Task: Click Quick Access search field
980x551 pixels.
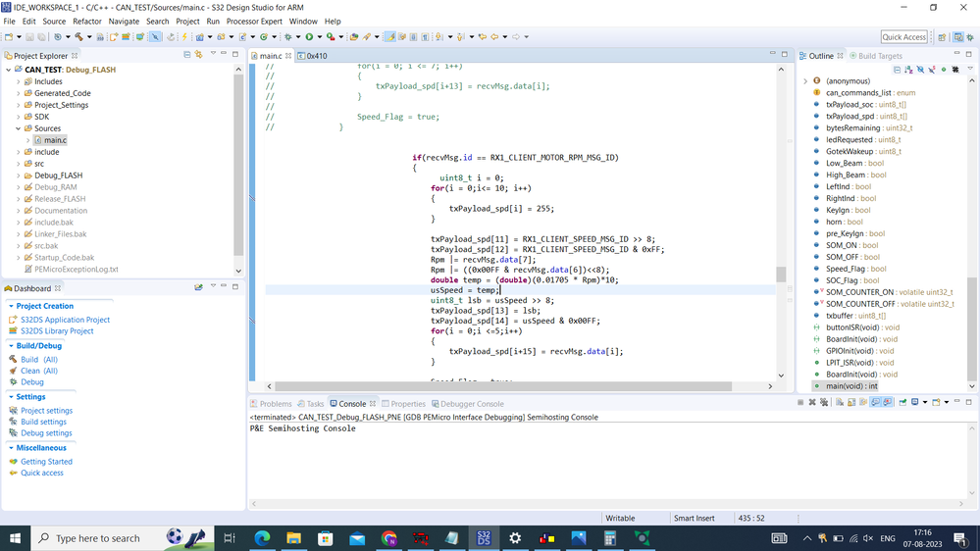Action: pyautogui.click(x=903, y=37)
